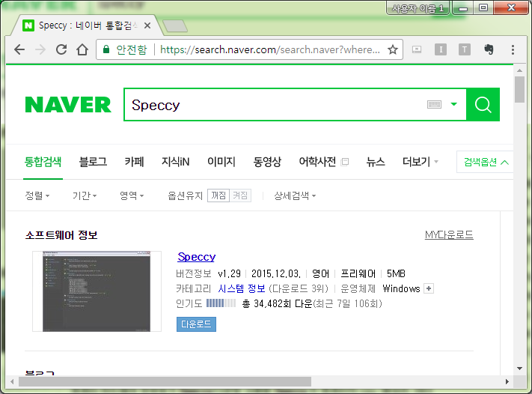Viewport: 532px width, 394px height.
Task: Close the Speccy Naver tab
Action: pyautogui.click(x=147, y=25)
